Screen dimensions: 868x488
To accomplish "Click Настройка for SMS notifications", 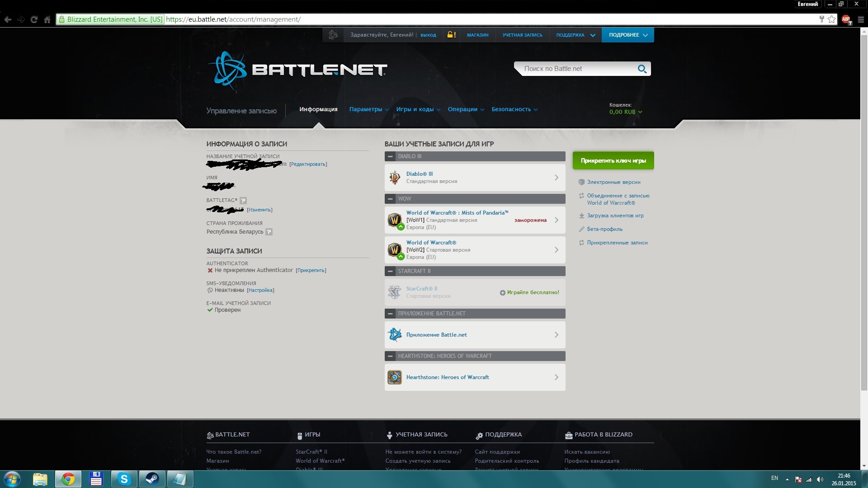I will (260, 290).
